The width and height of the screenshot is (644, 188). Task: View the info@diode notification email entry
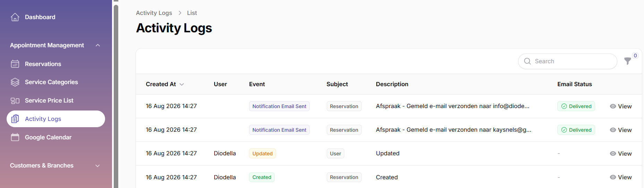click(x=621, y=106)
